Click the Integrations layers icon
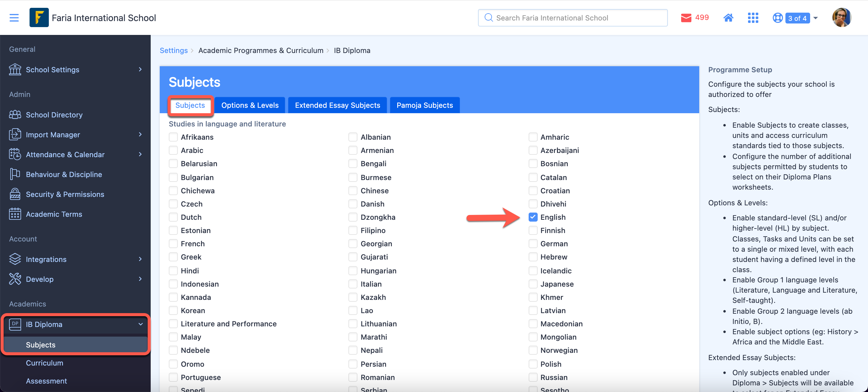This screenshot has height=392, width=868. click(x=15, y=259)
